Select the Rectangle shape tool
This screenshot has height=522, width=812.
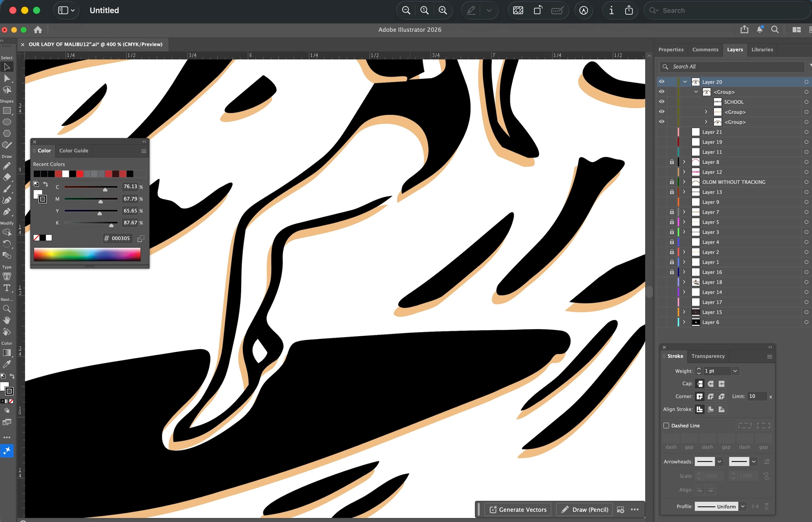tap(7, 111)
